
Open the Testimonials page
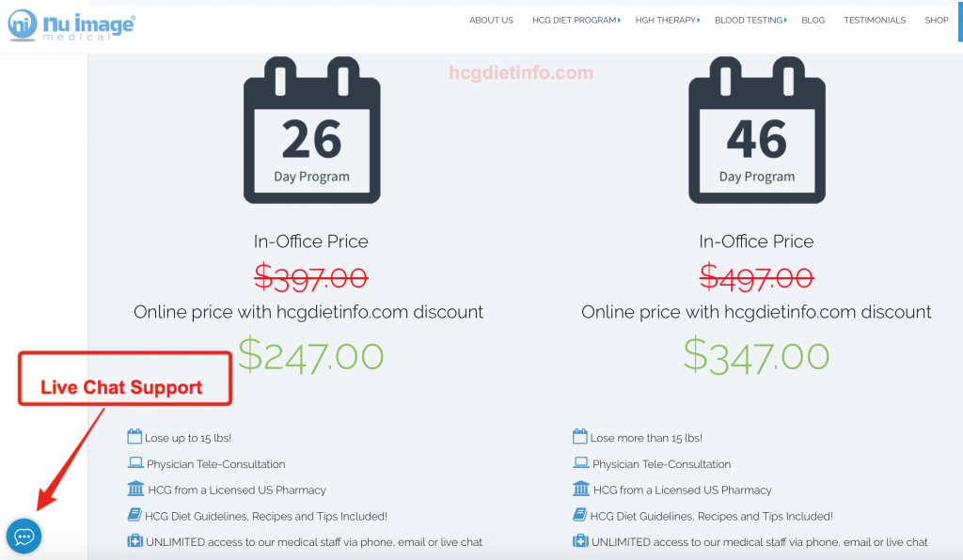875,21
